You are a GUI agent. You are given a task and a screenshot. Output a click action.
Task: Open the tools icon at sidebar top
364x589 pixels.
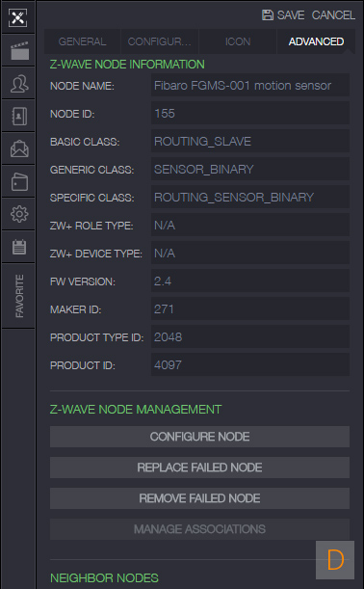(18, 17)
